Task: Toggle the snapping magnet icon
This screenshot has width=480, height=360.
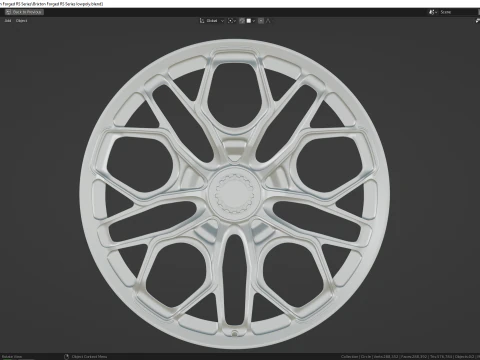Action: tap(242, 21)
